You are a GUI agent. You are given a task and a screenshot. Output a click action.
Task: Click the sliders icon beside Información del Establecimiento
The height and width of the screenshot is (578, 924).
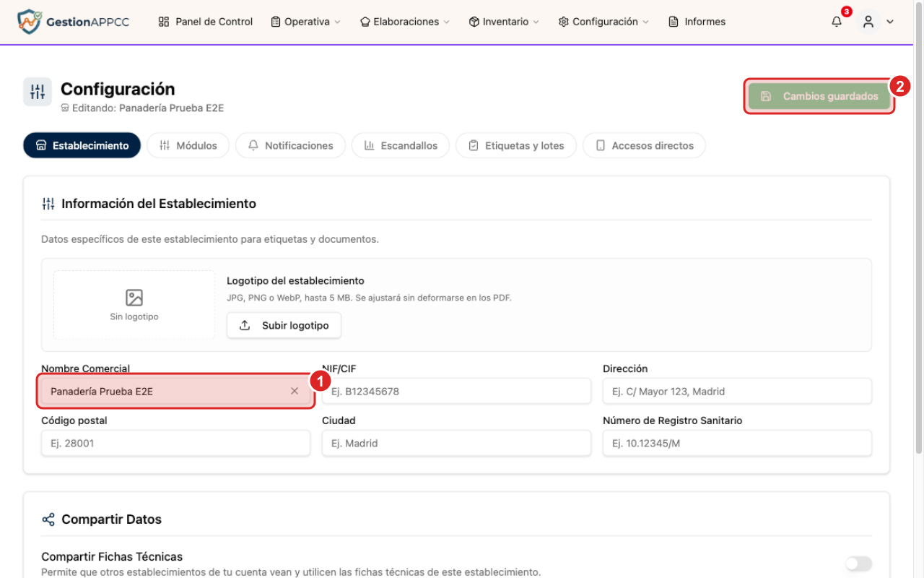tap(48, 204)
